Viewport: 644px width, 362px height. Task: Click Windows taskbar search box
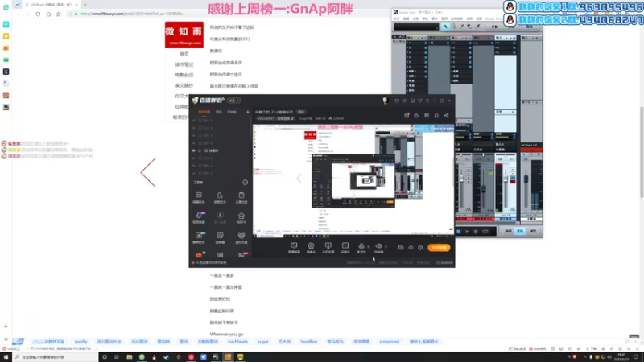pos(55,357)
